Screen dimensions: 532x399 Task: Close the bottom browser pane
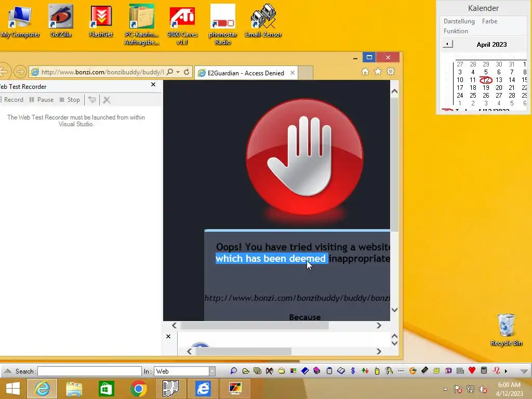tap(168, 336)
